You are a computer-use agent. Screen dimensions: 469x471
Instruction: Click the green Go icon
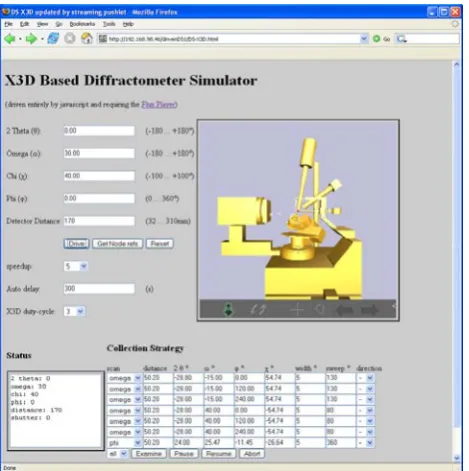pos(376,39)
